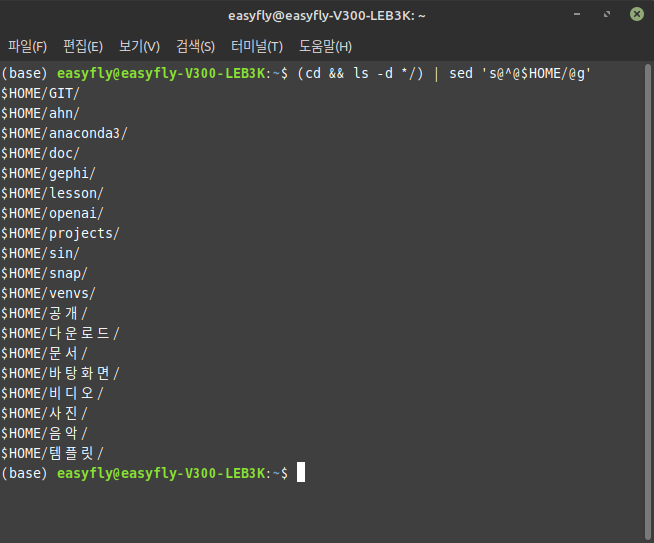Click the $HOME/gephi/ output line
Screen dimensions: 654x543
tap(48, 173)
